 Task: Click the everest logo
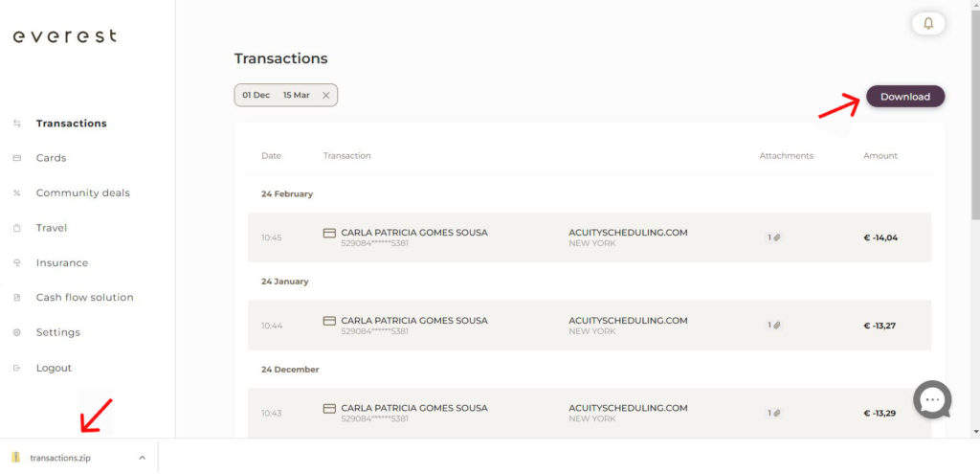(x=64, y=36)
